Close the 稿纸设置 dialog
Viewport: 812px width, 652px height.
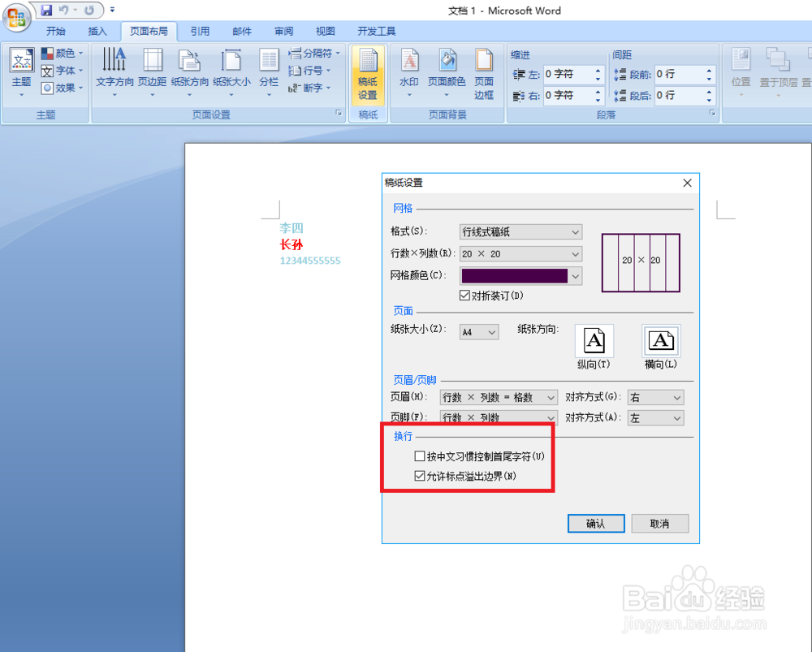(687, 183)
